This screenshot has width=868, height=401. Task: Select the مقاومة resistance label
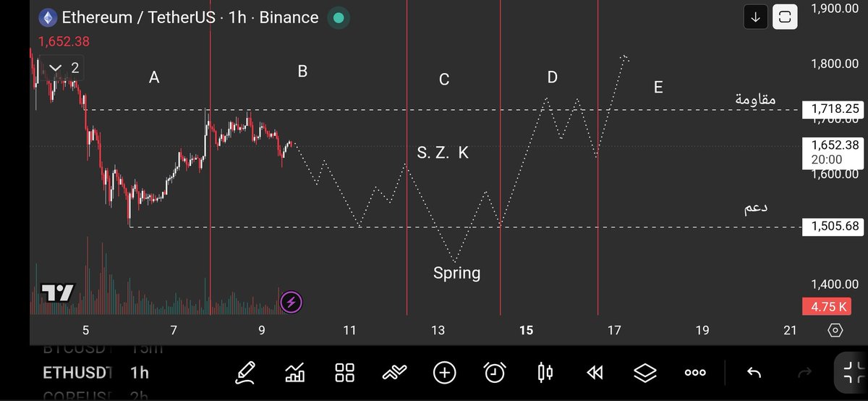(755, 99)
